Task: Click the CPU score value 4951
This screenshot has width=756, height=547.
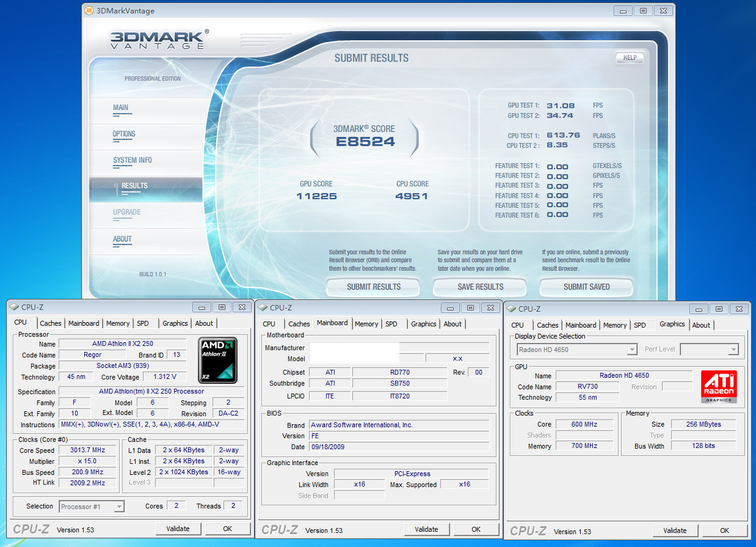Action: [x=412, y=196]
